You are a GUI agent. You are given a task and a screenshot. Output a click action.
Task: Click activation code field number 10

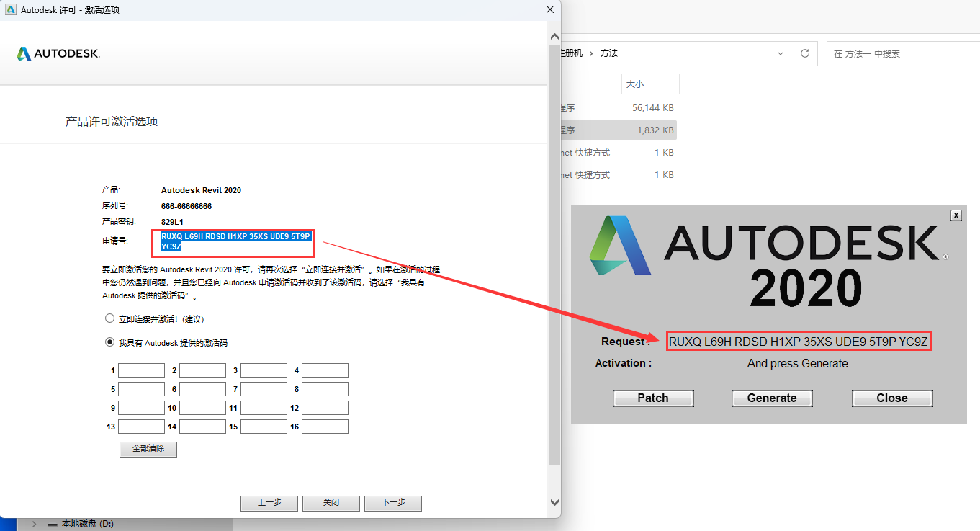[x=203, y=408]
